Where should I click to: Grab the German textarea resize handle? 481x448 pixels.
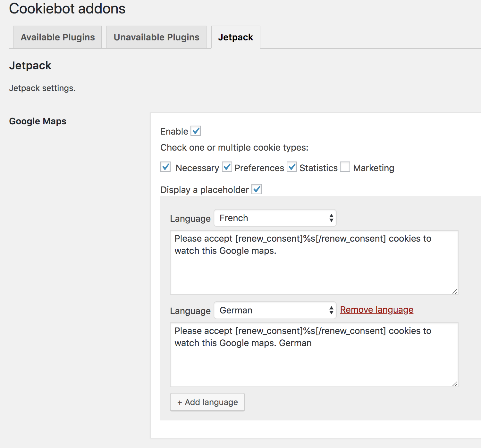pos(455,384)
